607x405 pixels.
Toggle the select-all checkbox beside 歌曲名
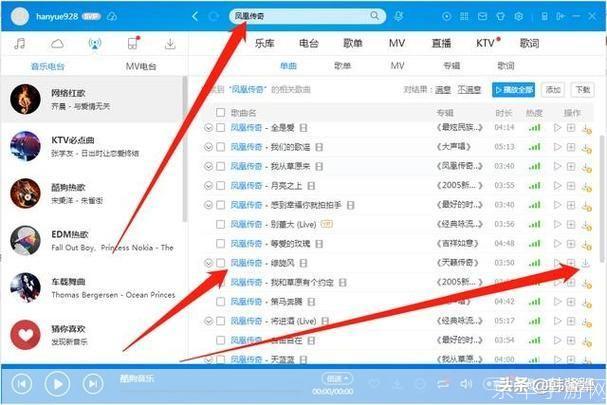[x=220, y=112]
